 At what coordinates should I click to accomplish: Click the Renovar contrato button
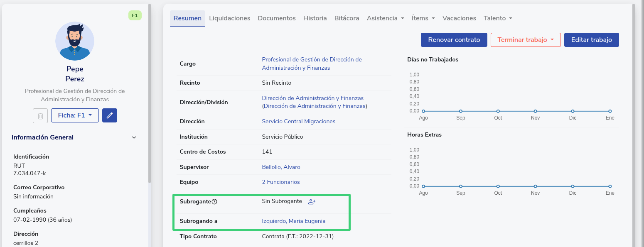point(454,40)
